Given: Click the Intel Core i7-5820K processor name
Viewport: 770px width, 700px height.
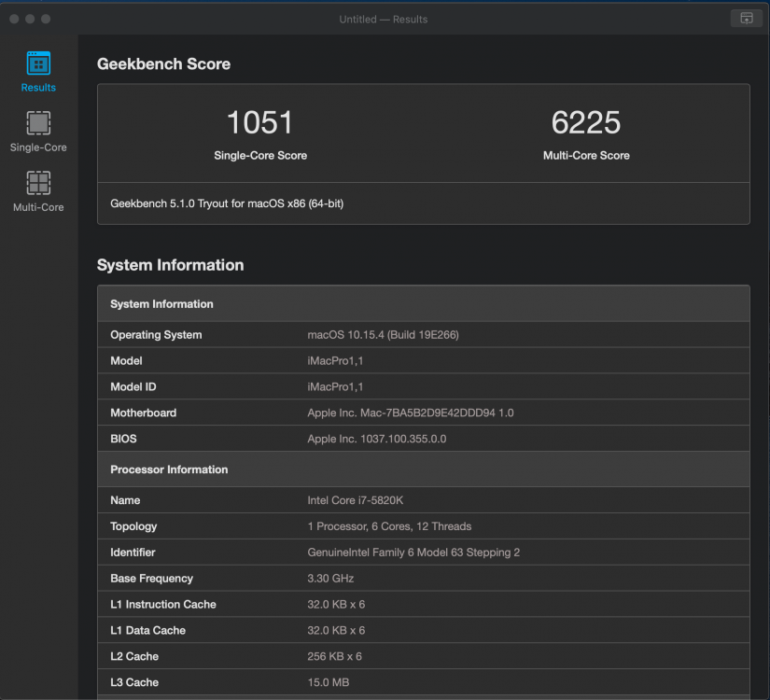Looking at the screenshot, I should coord(355,500).
